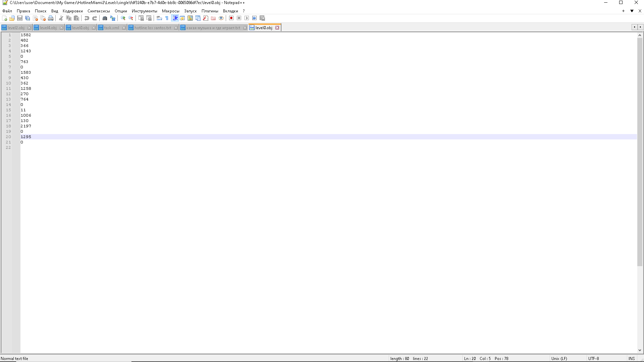Toggle file Monitoring eye icon
Screen dimensions: 644x362
click(221, 18)
